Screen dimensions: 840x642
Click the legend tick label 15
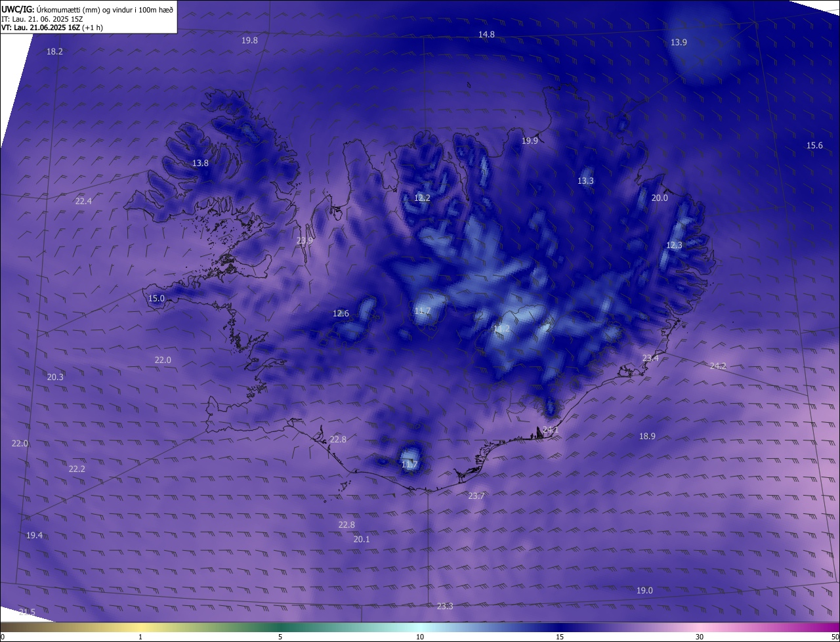coord(560,637)
